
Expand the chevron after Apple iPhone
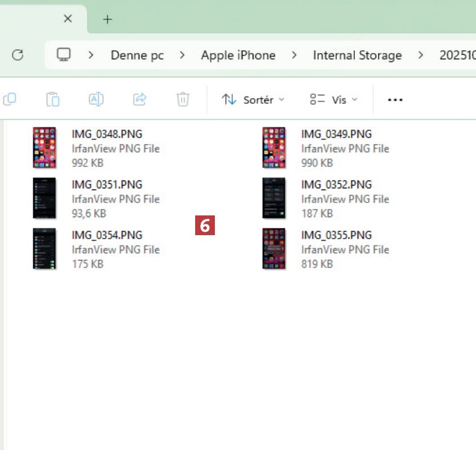(x=294, y=55)
